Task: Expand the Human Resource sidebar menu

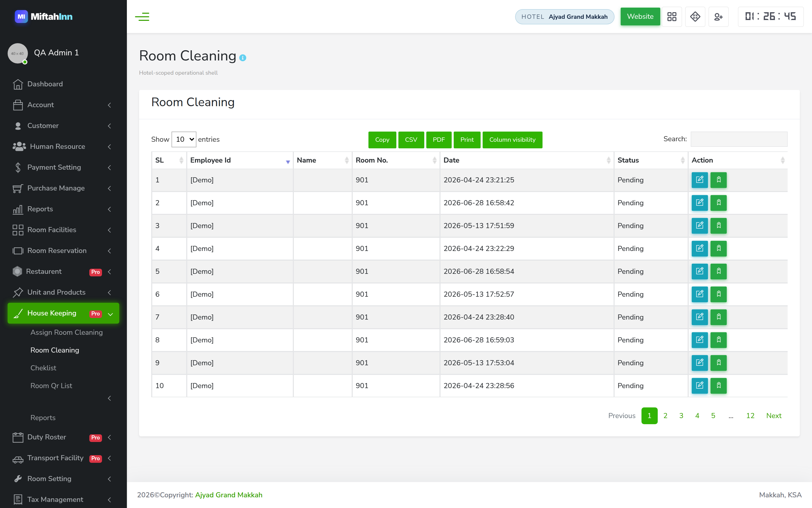Action: point(63,147)
